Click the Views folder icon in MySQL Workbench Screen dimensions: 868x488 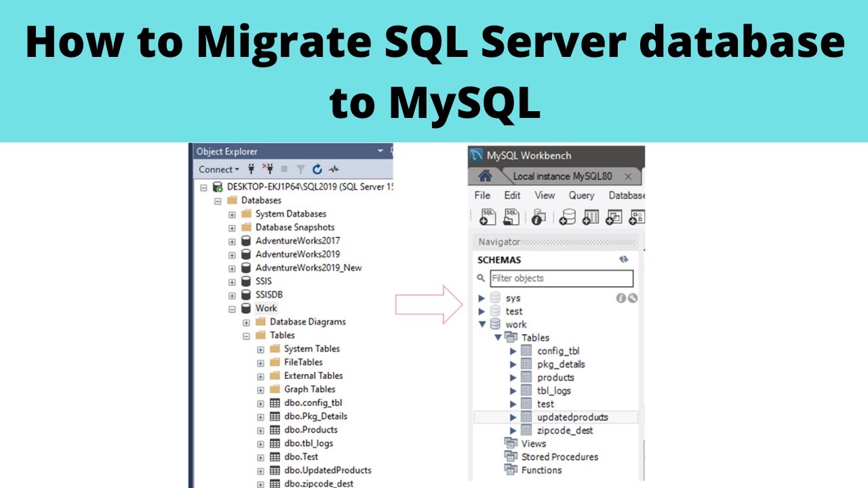[511, 443]
